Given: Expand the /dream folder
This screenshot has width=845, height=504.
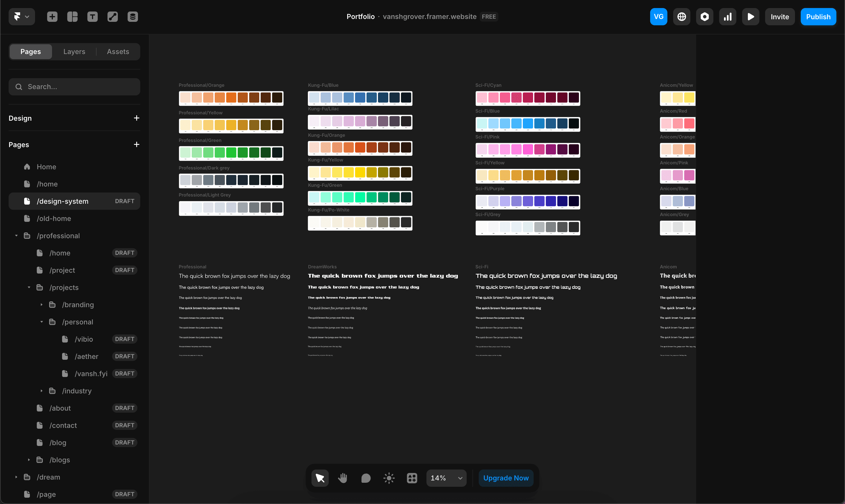Looking at the screenshot, I should [16, 477].
